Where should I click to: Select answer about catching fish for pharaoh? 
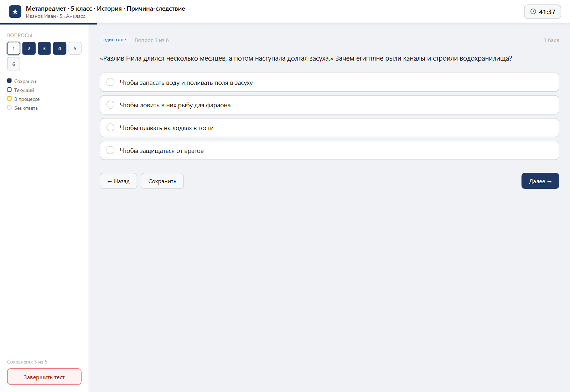(329, 105)
